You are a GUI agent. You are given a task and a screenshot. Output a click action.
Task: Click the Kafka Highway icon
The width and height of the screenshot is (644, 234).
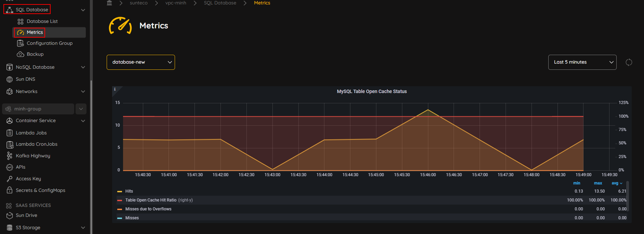point(10,156)
